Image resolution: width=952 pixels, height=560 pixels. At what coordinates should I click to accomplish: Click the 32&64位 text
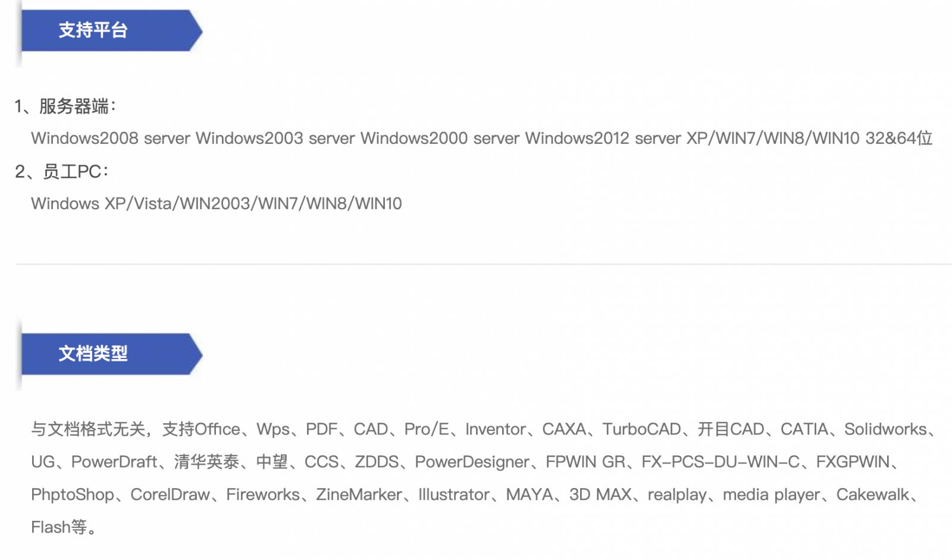click(x=898, y=139)
